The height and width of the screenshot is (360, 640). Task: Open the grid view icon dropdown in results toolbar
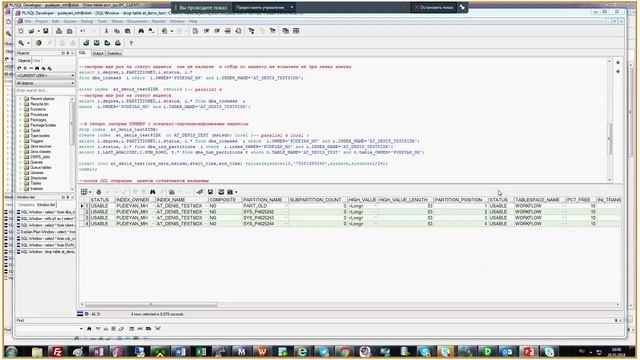[x=90, y=192]
